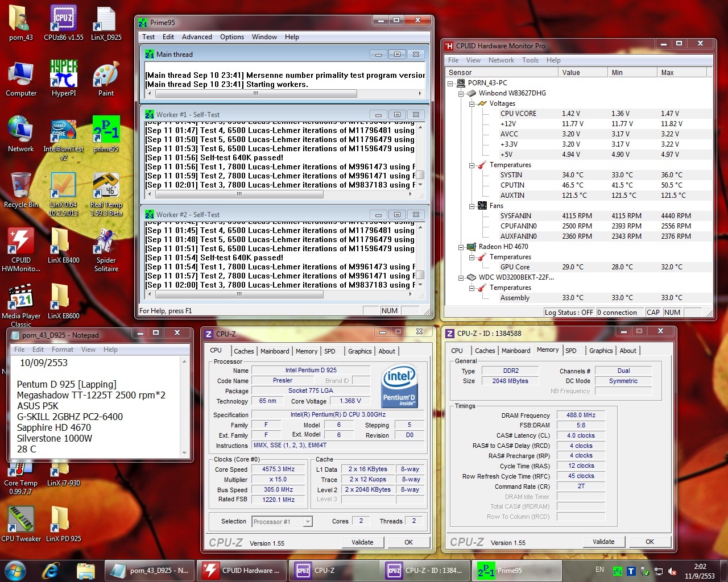This screenshot has height=582, width=728.
Task: Collapse the Voltages group in HWMonitor
Action: pos(472,103)
